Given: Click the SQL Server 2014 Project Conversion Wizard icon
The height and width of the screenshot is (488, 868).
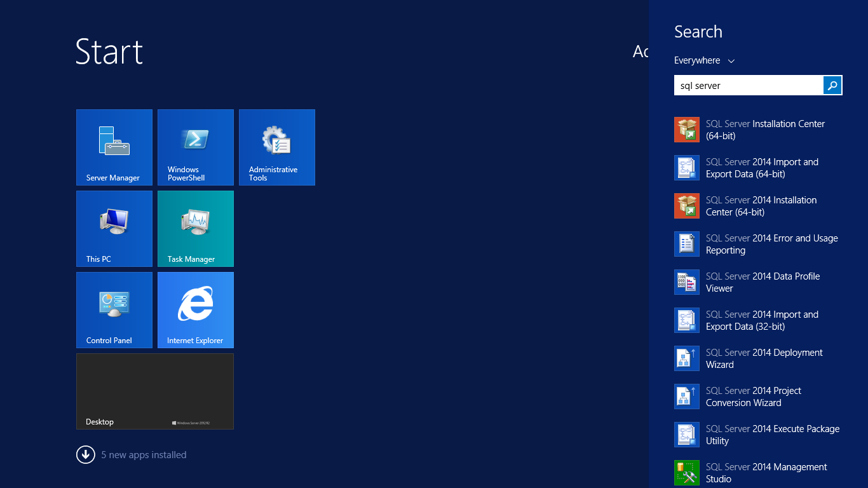Looking at the screenshot, I should [687, 396].
